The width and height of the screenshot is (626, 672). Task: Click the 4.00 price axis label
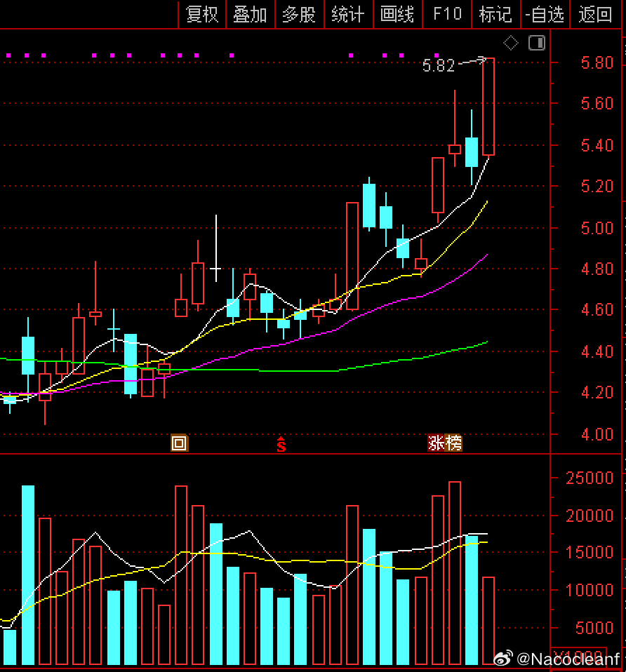[x=597, y=434]
